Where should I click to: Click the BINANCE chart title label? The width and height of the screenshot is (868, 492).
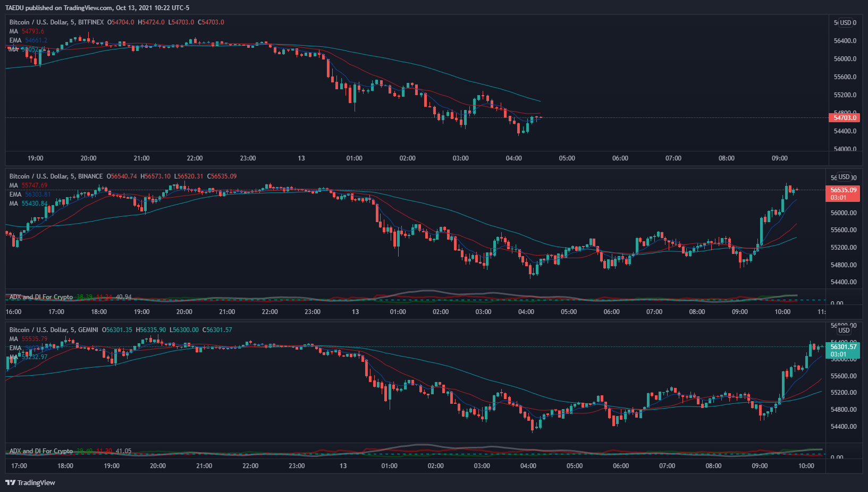56,176
